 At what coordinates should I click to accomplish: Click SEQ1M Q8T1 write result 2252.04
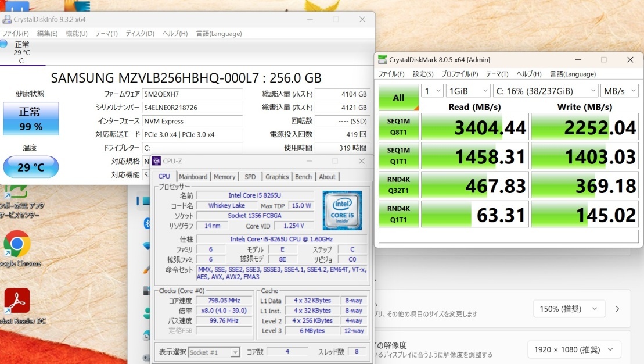click(585, 127)
